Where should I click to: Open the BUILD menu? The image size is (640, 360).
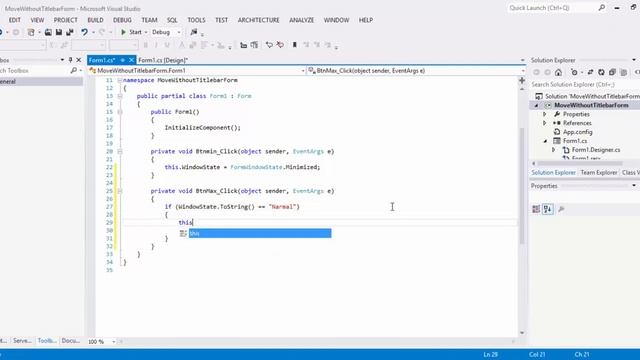95,20
